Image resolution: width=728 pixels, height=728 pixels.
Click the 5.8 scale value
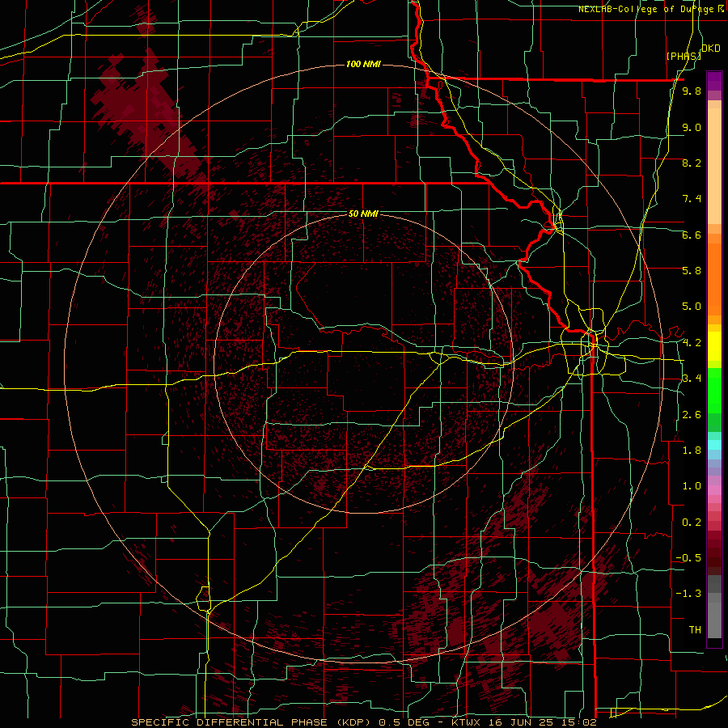pos(692,271)
